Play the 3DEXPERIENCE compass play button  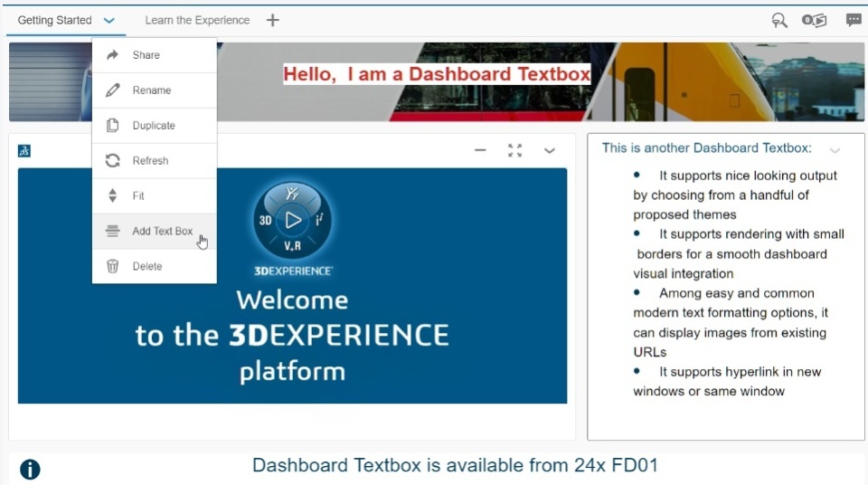[x=293, y=220]
